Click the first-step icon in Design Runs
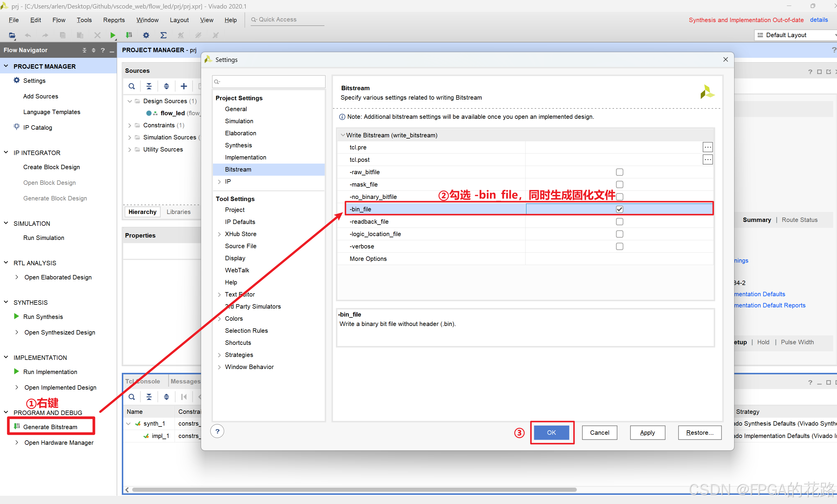Image resolution: width=837 pixels, height=504 pixels. (x=184, y=396)
